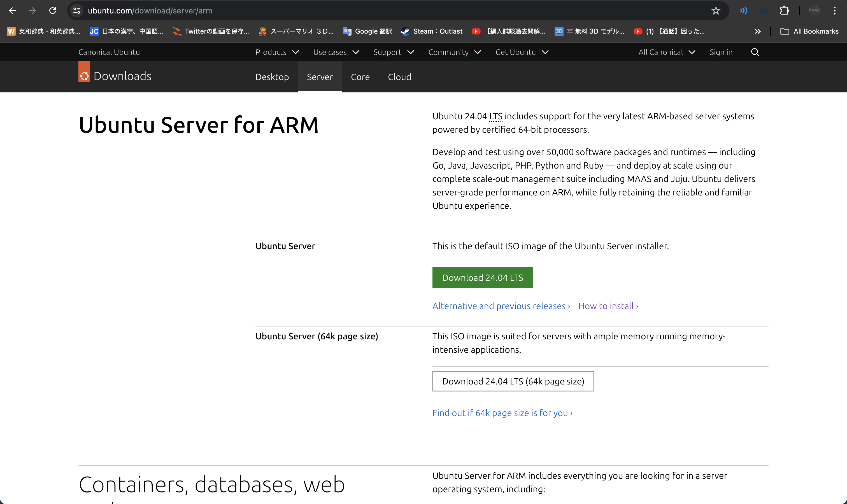
Task: Click Download 24.04 LTS (64k page size)
Action: click(513, 381)
